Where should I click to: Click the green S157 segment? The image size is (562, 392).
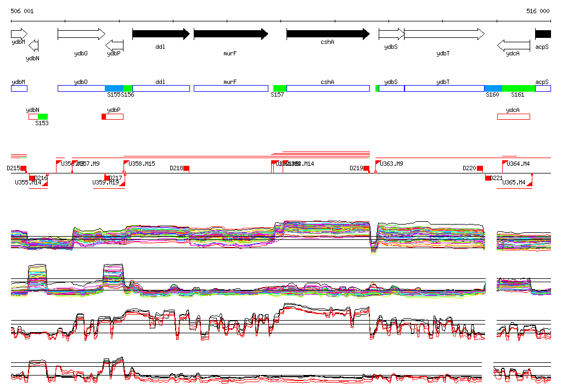point(280,88)
